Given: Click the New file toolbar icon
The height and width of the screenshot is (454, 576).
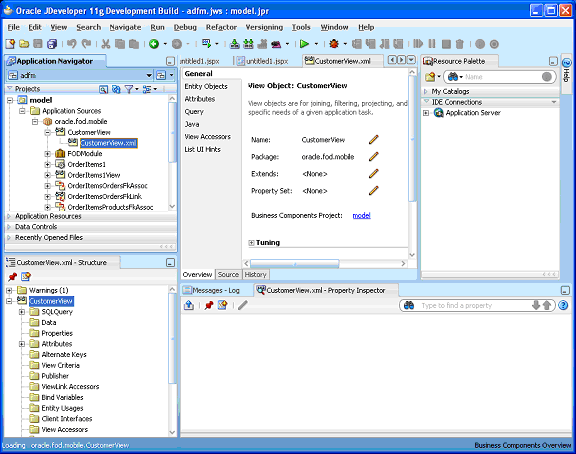Looking at the screenshot, I should coord(10,44).
